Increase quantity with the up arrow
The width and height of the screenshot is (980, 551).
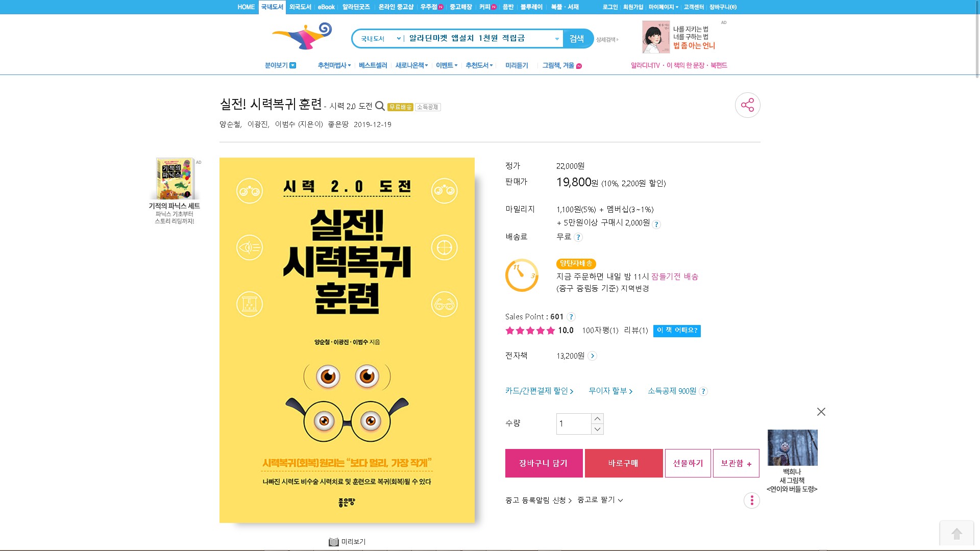coord(597,419)
